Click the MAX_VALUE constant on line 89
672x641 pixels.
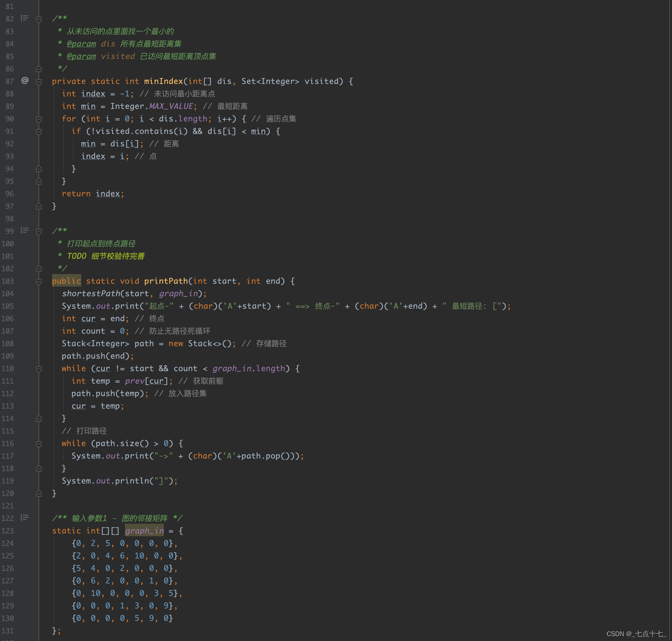(171, 106)
